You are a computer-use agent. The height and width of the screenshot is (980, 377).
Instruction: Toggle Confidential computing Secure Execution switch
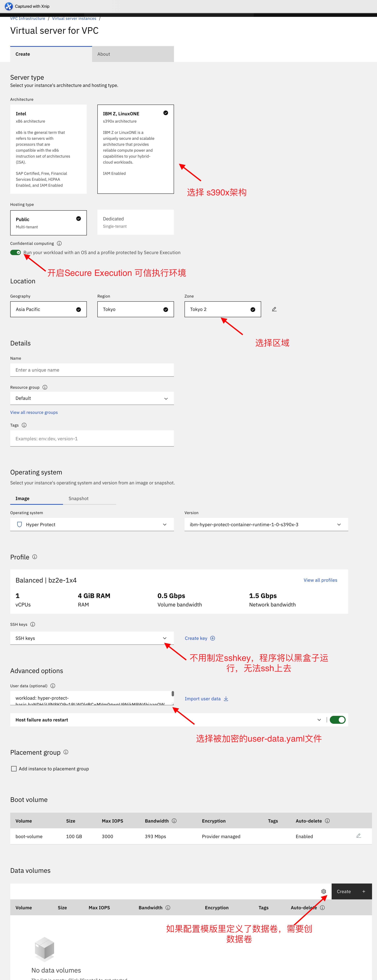point(16,253)
